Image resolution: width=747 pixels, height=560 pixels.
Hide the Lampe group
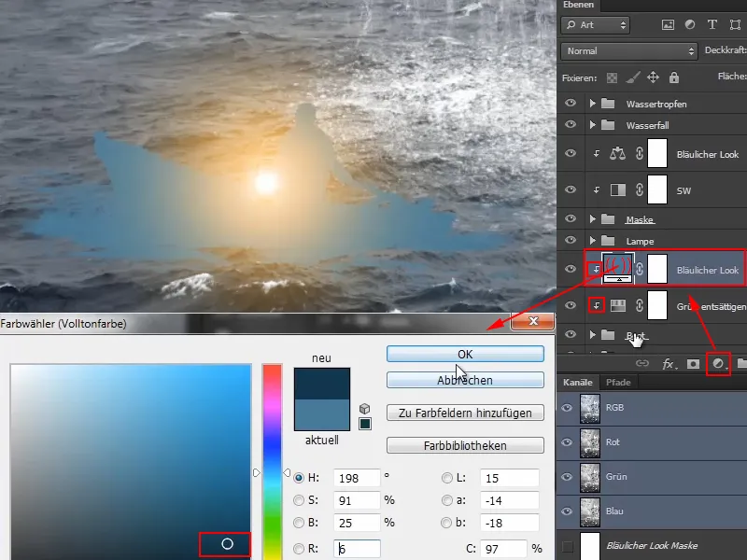pos(571,240)
